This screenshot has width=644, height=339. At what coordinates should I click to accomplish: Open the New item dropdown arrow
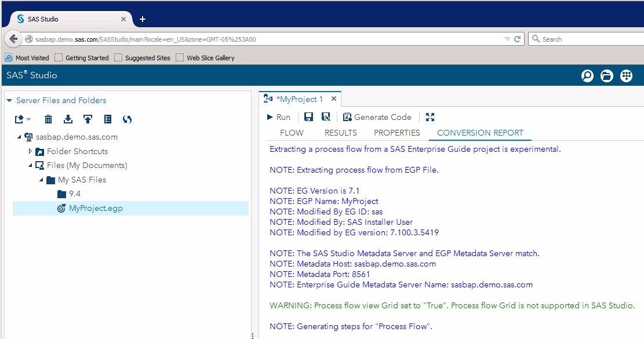(28, 119)
